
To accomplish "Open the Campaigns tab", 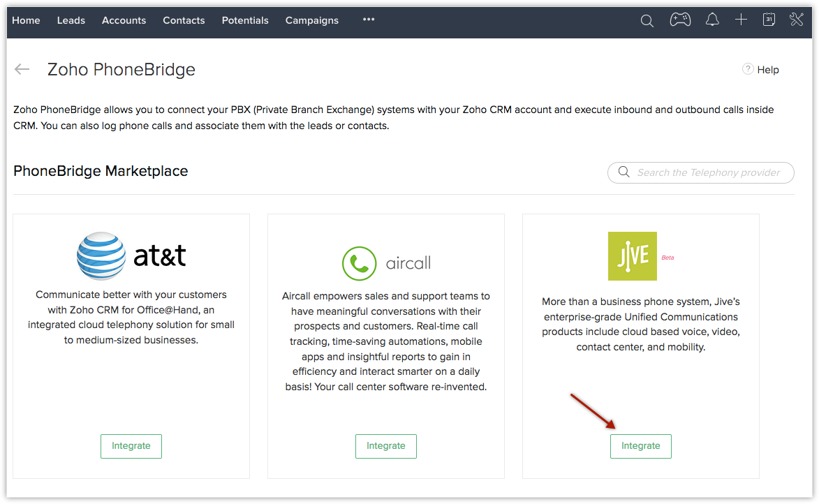I will coord(312,20).
